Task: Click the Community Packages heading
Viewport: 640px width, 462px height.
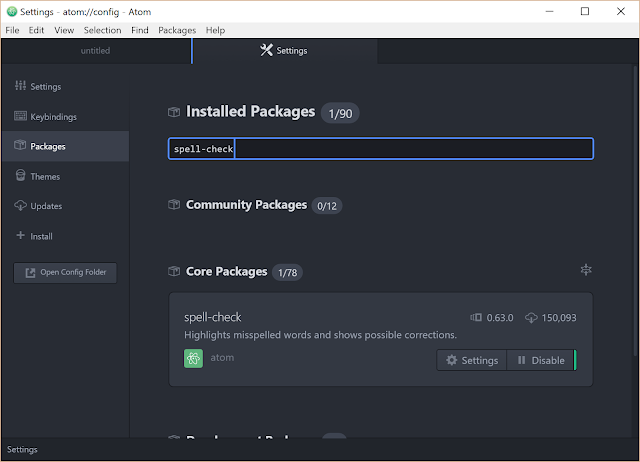Action: click(x=246, y=204)
